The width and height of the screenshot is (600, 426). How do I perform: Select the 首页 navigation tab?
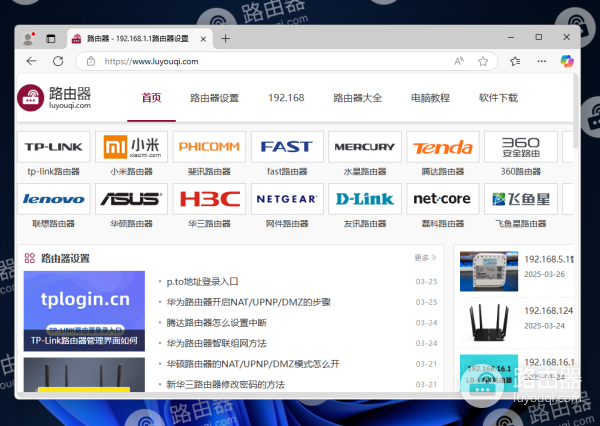point(152,98)
